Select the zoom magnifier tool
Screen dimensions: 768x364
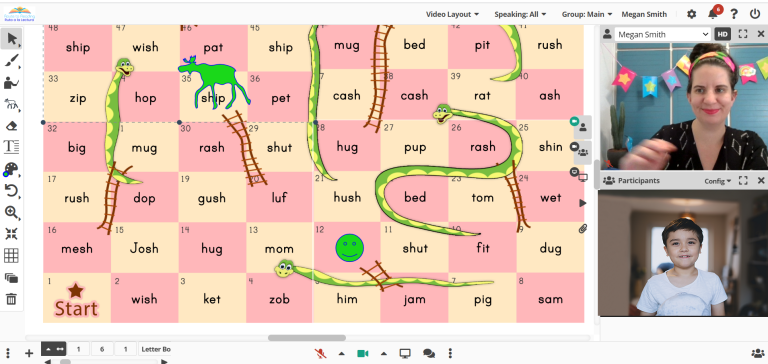click(x=11, y=212)
